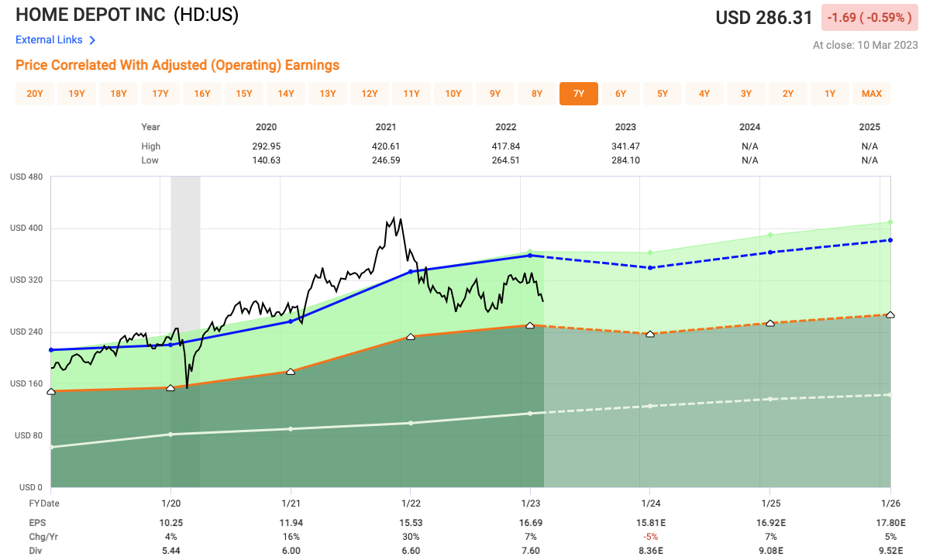Switch to the MAX time range

[871, 94]
